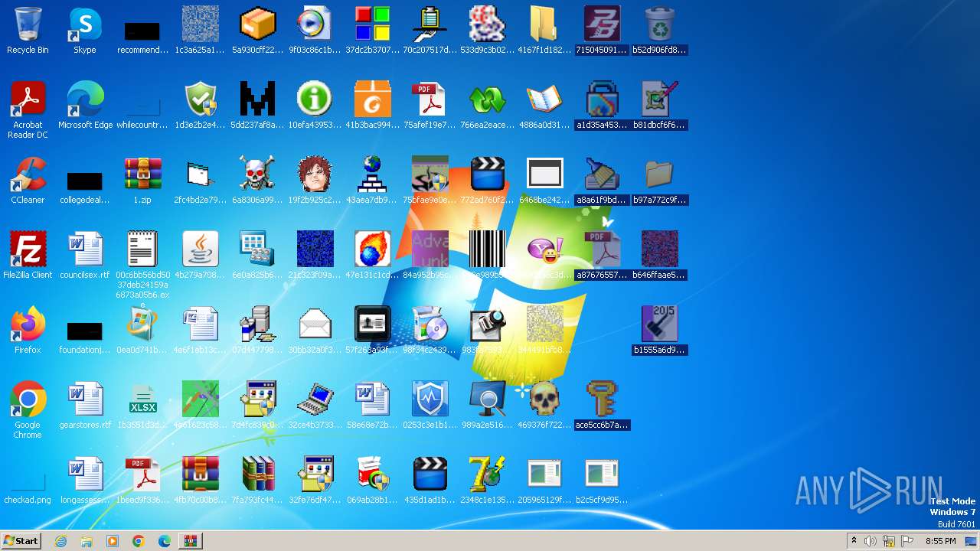Select the PB logo icon 715045091
Screen dimensions: 980x551
point(602,31)
